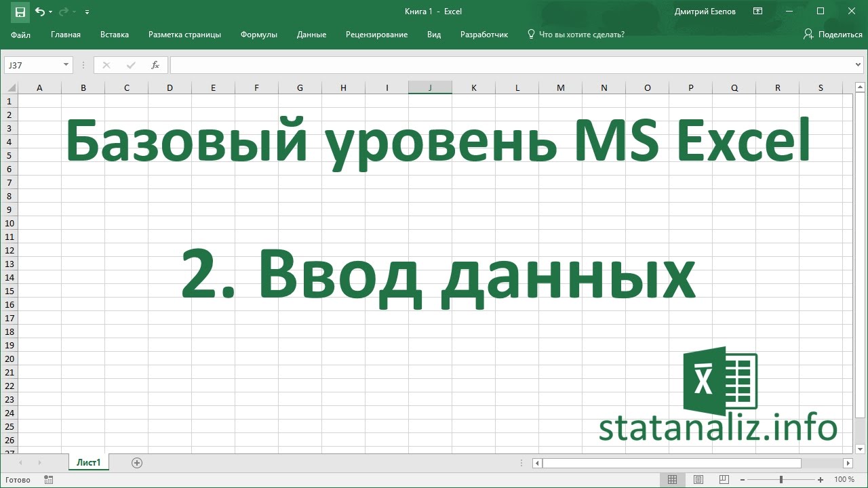The width and height of the screenshot is (868, 488).
Task: Click the Cancel (X) formula bar icon
Action: [106, 65]
